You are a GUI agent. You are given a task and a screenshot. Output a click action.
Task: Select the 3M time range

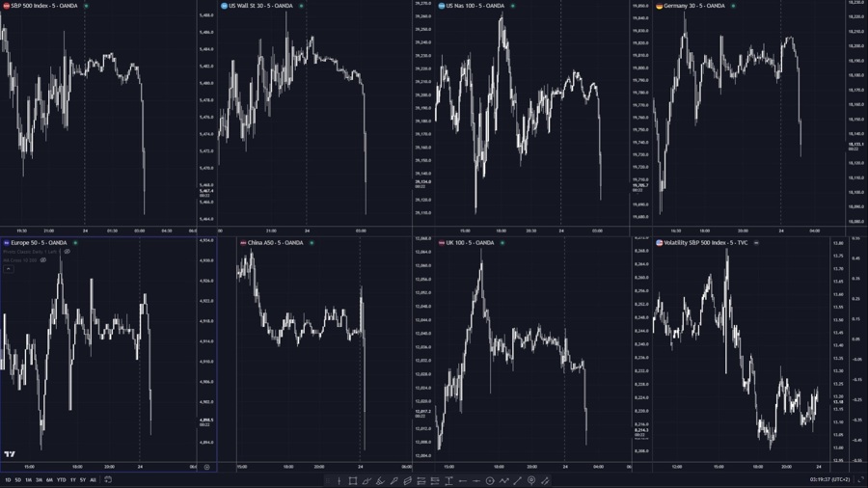[x=39, y=480]
